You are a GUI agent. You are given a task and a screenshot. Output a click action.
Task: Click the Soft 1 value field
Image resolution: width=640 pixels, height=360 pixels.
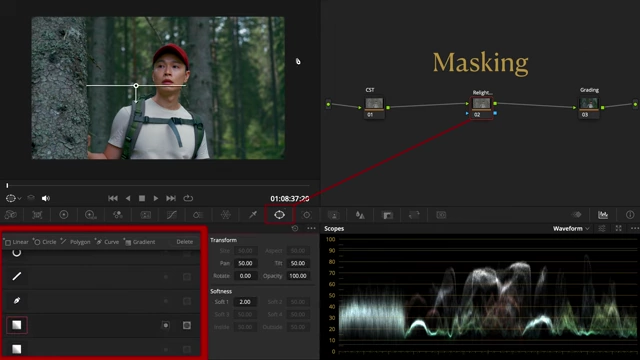[x=245, y=302]
